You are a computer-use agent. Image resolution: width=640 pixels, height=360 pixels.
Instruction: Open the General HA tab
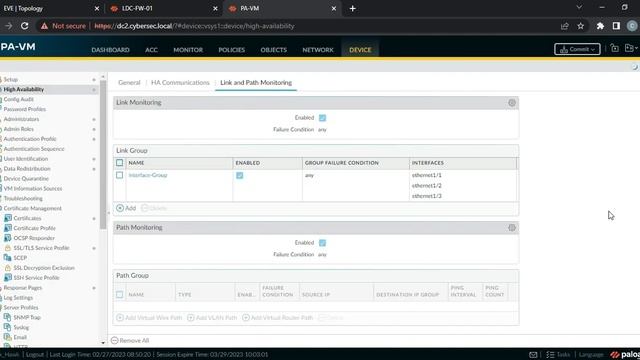129,82
